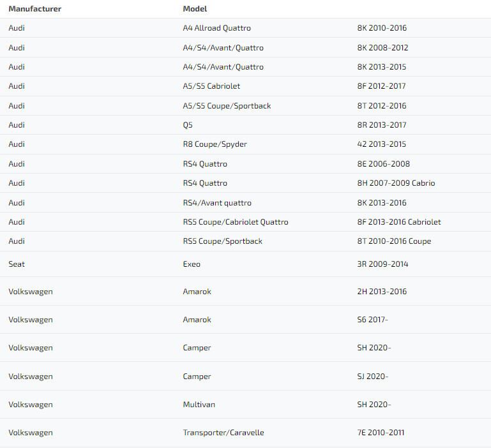
Task: Select the A4 Allroad Quattro model cell
Action: 216,28
